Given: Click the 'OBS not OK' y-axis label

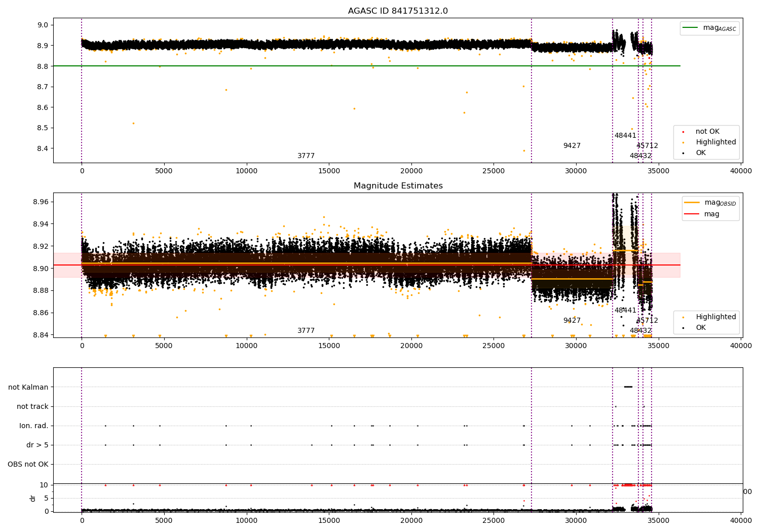Looking at the screenshot, I should 28,464.
